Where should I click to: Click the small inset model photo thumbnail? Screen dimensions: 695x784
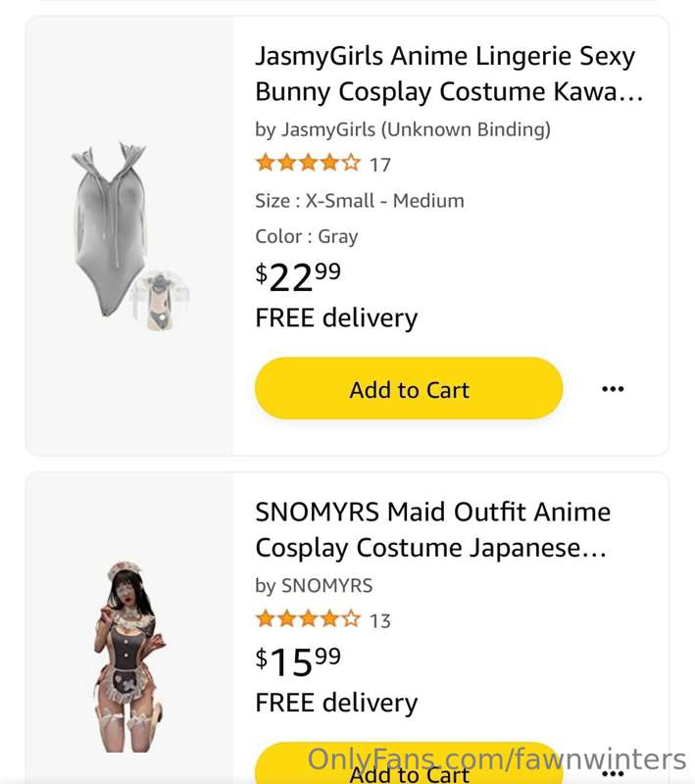point(160,300)
